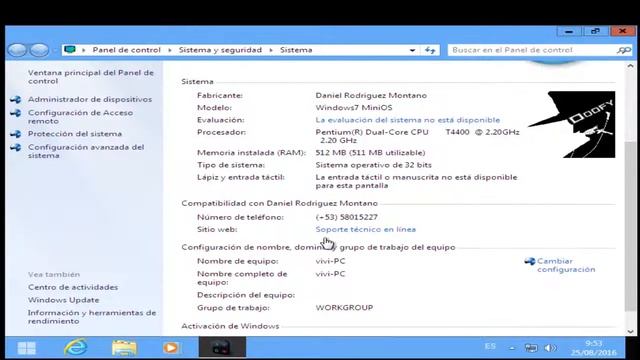Open Windows Media Player taskbar icon
This screenshot has height=360, width=640.
[171, 348]
